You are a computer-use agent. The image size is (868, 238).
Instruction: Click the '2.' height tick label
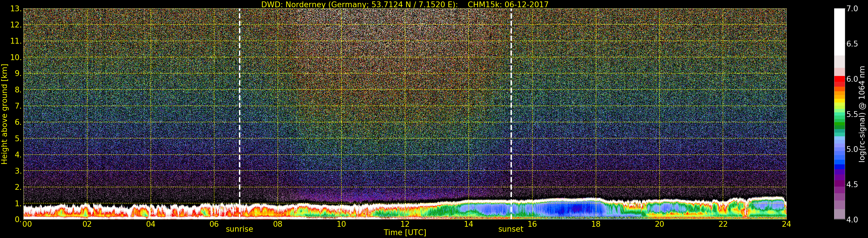(18, 187)
